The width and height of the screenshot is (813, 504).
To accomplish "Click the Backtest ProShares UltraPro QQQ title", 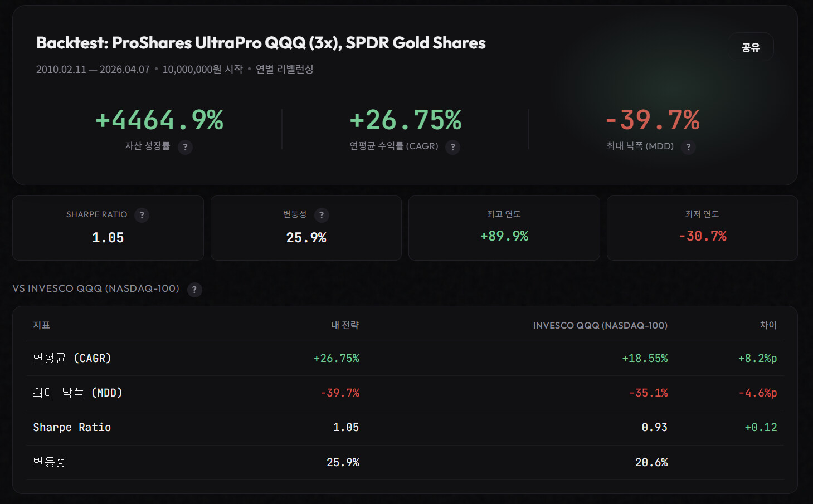I will point(261,43).
